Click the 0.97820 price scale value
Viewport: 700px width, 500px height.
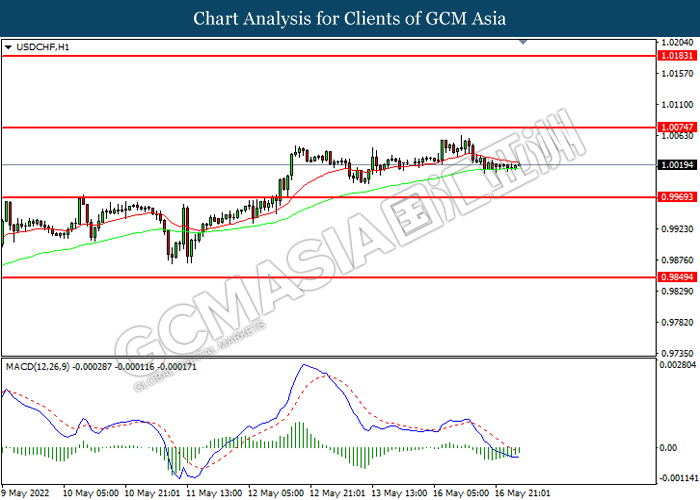click(677, 322)
